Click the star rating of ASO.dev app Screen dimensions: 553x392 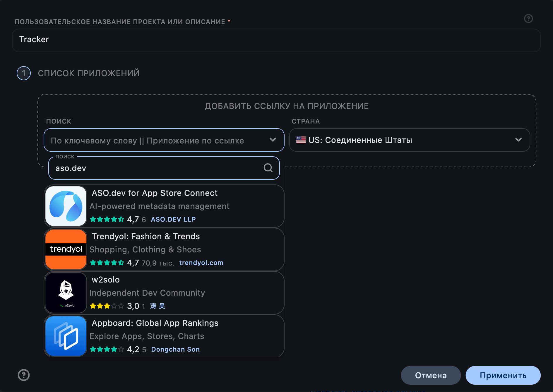[x=107, y=219]
